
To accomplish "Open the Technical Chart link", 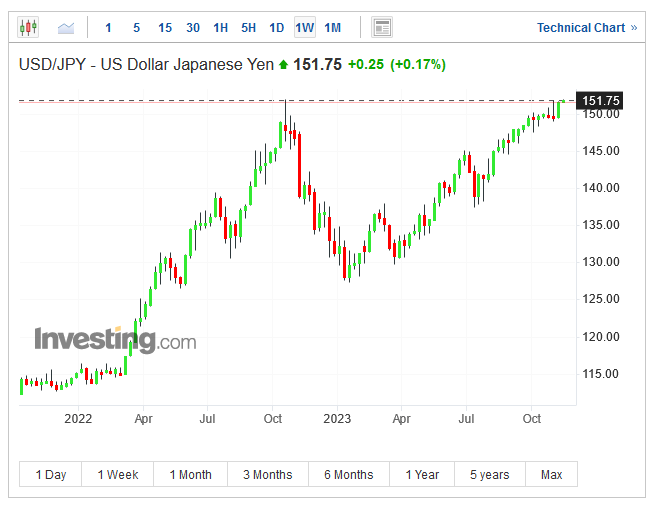I will tap(586, 27).
